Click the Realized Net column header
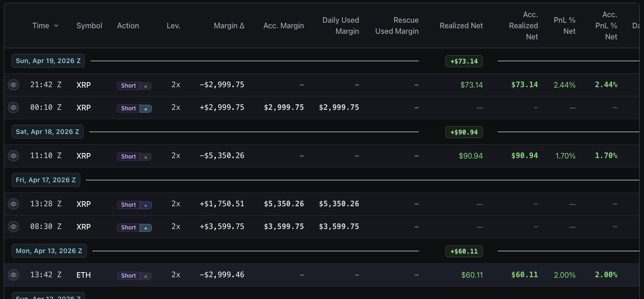644x299 pixels. coord(461,25)
